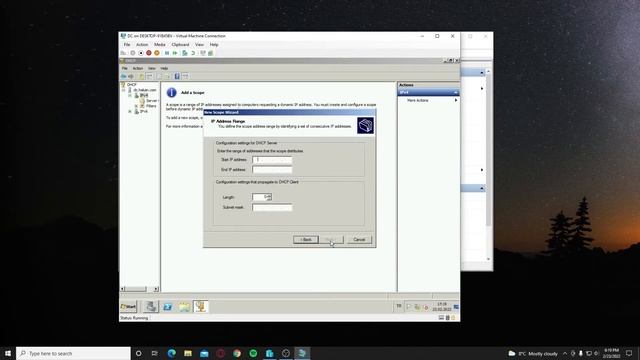
Task: Click tree pane horizontal scrollbar right arrow
Action: [156, 289]
